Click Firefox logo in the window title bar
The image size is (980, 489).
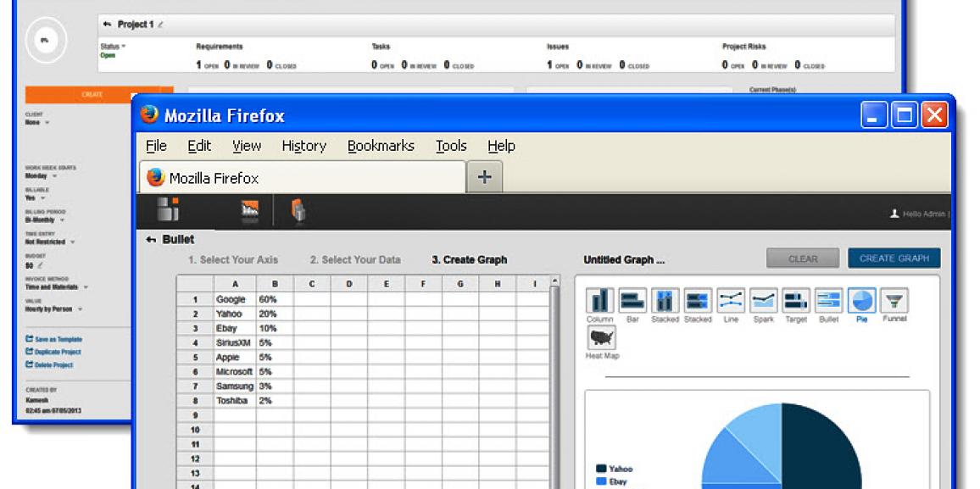[149, 114]
